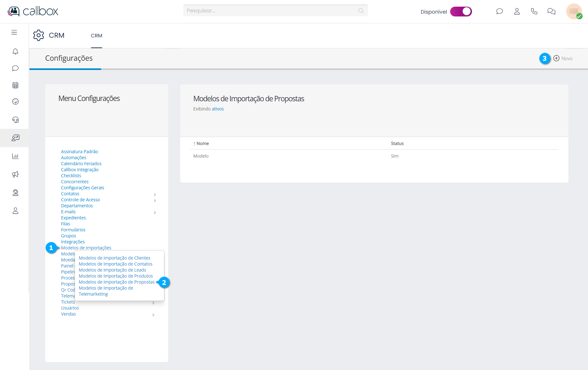588x370 pixels.
Task: Expand the E-mails submenu arrow
Action: 155,212
